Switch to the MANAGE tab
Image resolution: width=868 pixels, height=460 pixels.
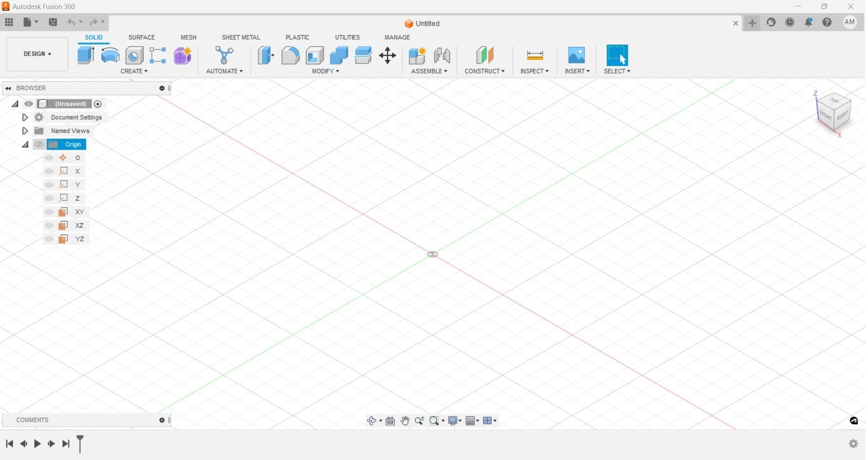[x=398, y=37]
